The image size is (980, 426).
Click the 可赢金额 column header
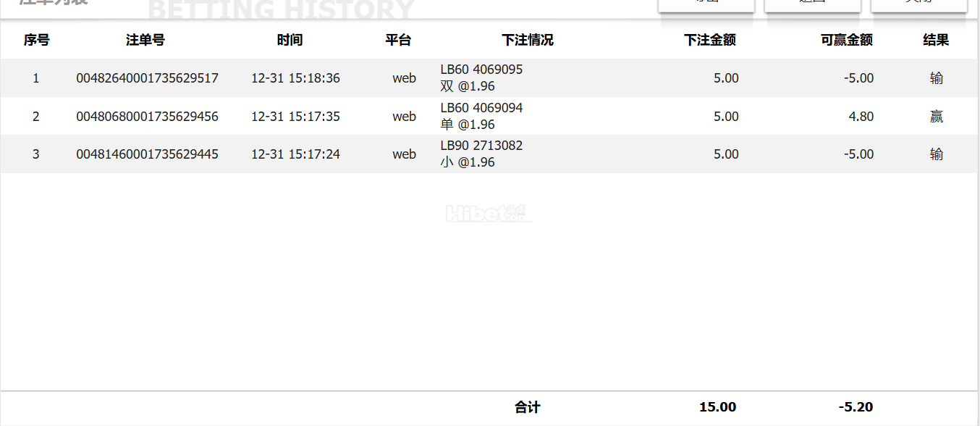[x=847, y=41]
